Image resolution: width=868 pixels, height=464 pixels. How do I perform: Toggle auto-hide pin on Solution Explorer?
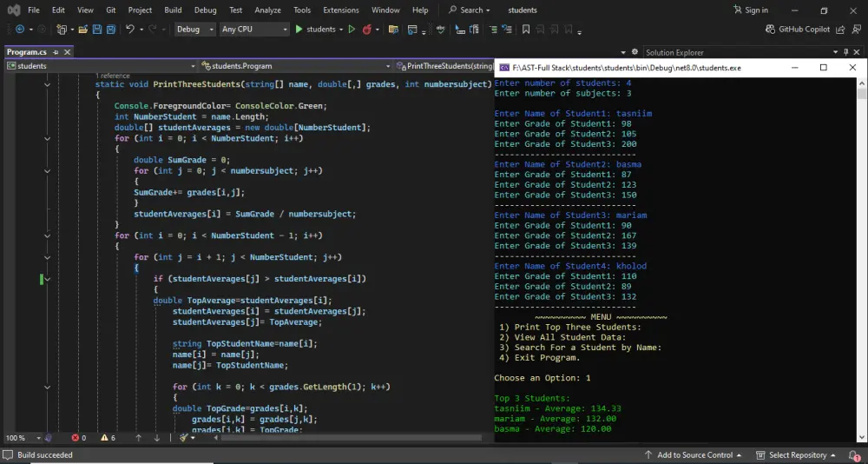click(846, 52)
